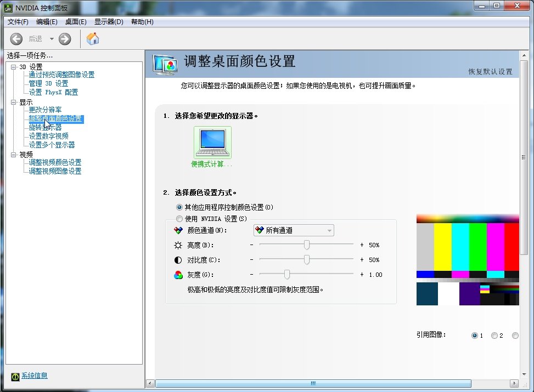Click the back navigation arrow

(x=16, y=39)
